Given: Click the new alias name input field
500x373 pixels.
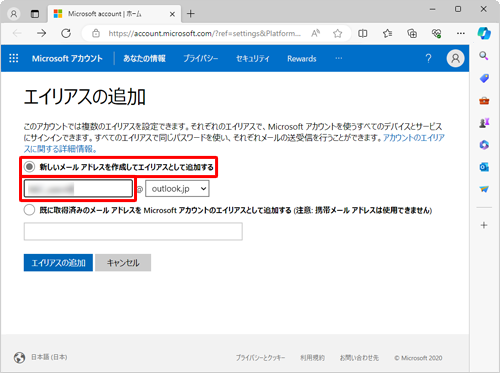Looking at the screenshot, I should (x=78, y=189).
